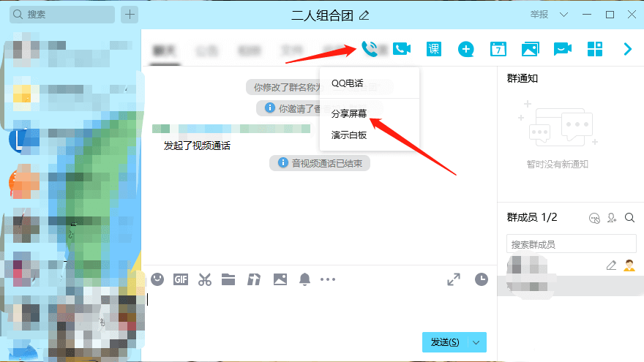Open the send options dropdown arrow

(x=476, y=342)
